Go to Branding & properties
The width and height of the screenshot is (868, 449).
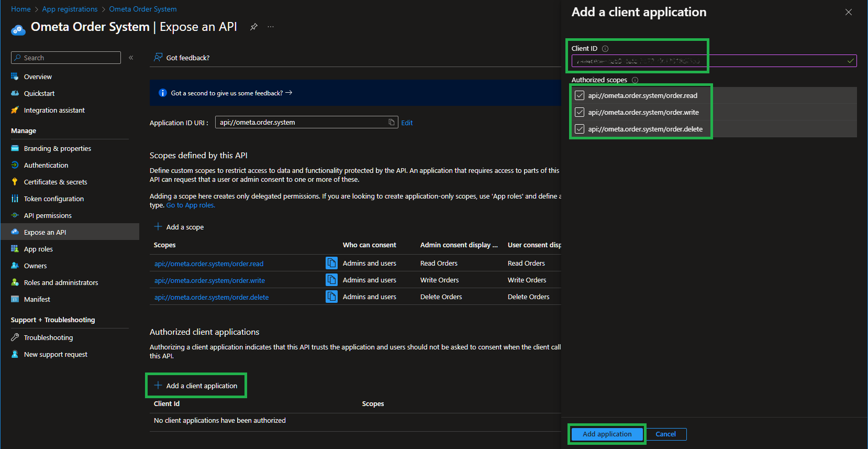(x=58, y=148)
